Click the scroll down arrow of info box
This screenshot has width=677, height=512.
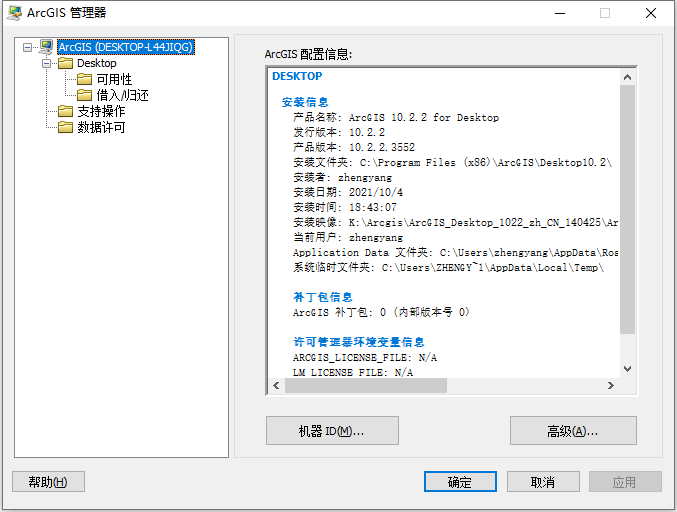[x=627, y=369]
